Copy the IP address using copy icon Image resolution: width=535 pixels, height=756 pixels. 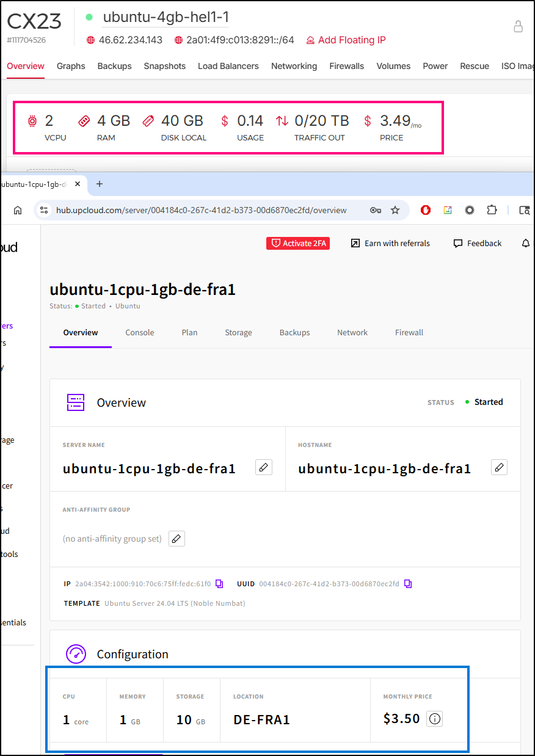tap(219, 584)
